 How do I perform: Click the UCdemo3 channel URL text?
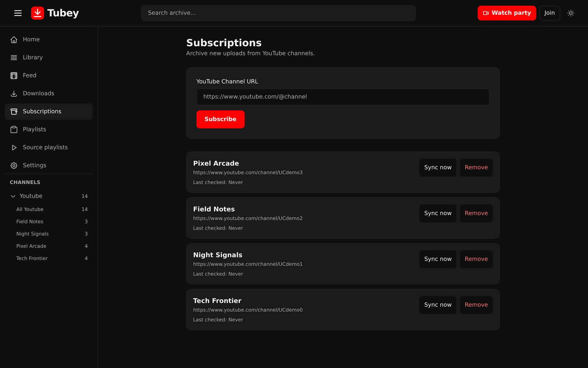click(x=248, y=173)
